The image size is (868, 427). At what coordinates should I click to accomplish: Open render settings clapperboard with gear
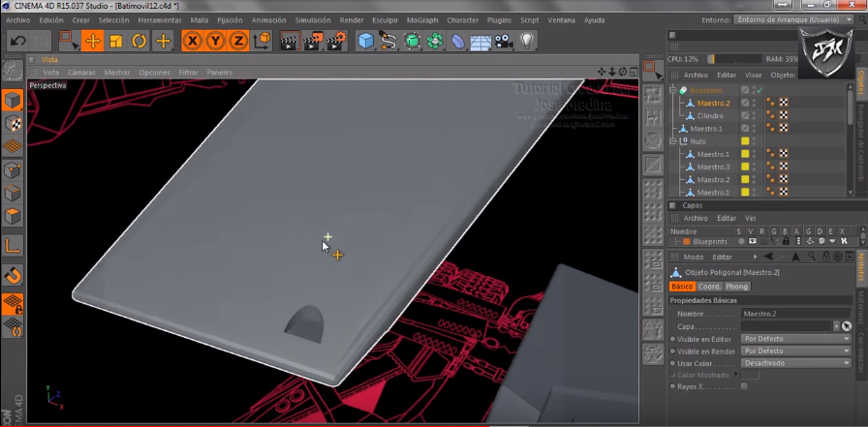tap(336, 41)
